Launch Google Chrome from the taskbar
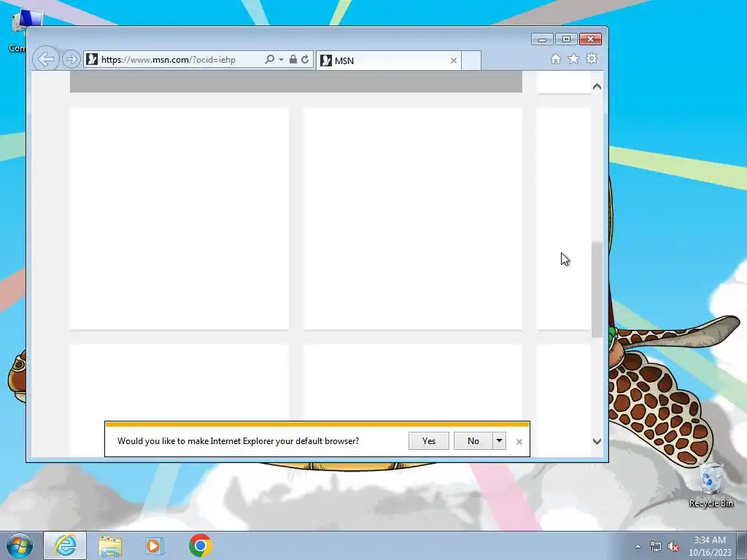Viewport: 747px width, 560px height. [200, 545]
